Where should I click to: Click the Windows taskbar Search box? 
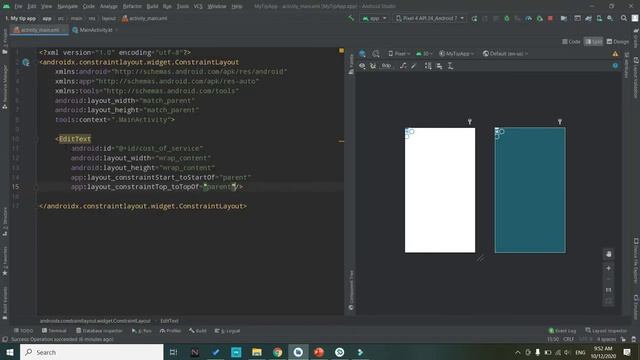91,352
